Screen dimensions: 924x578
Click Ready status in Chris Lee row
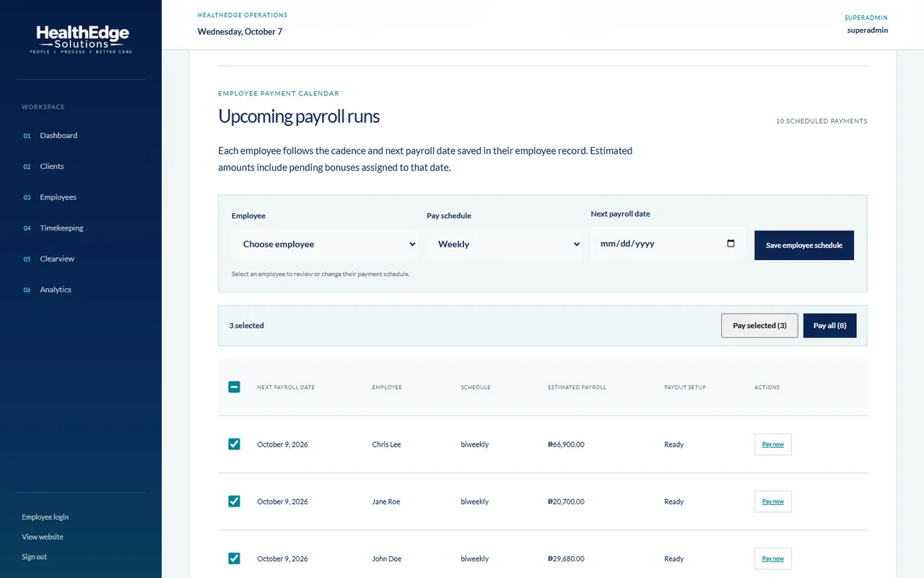click(674, 444)
